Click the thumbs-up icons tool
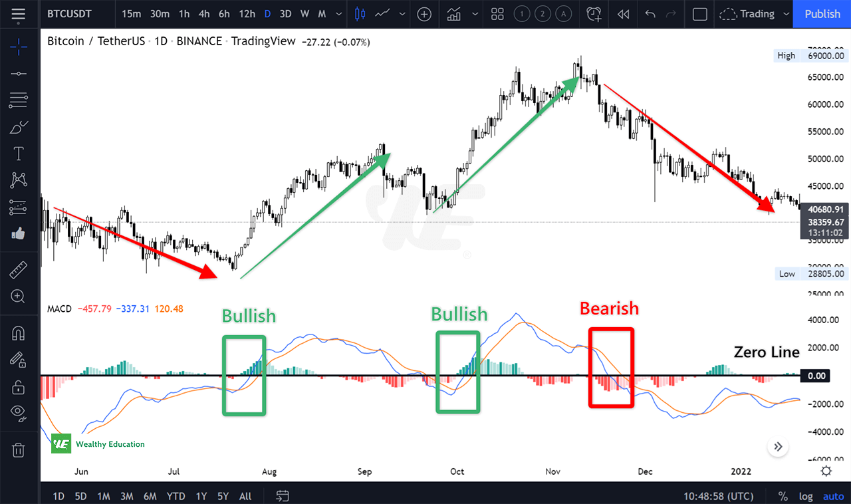This screenshot has height=504, width=851. pos(19,233)
